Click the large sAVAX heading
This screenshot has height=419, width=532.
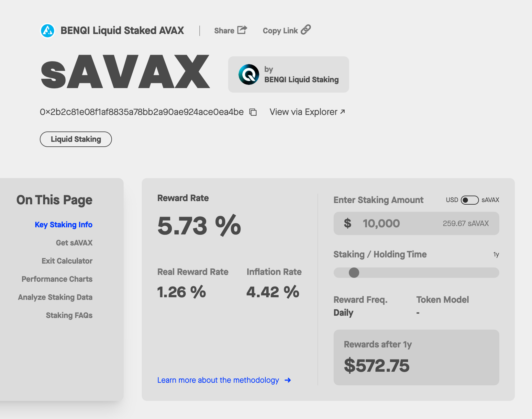pos(126,72)
